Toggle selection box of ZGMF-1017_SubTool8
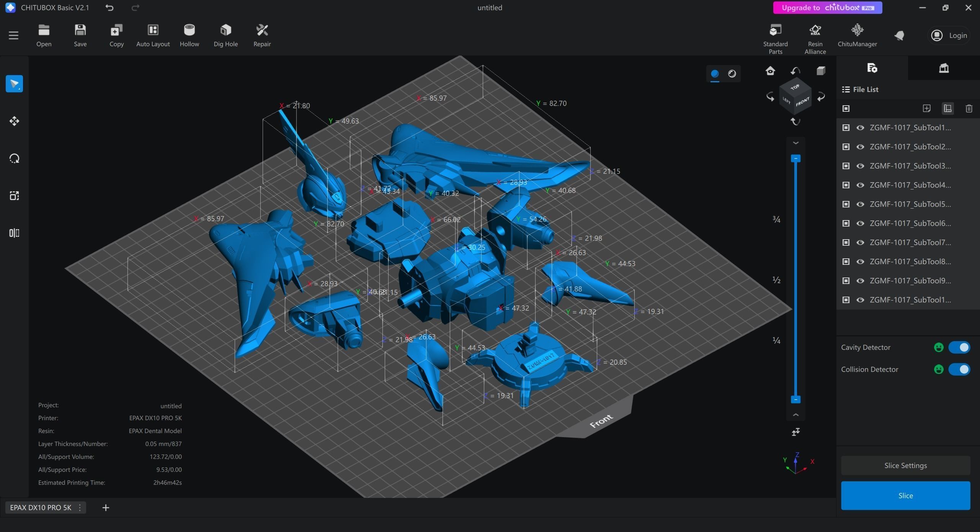This screenshot has width=980, height=532. click(x=846, y=261)
